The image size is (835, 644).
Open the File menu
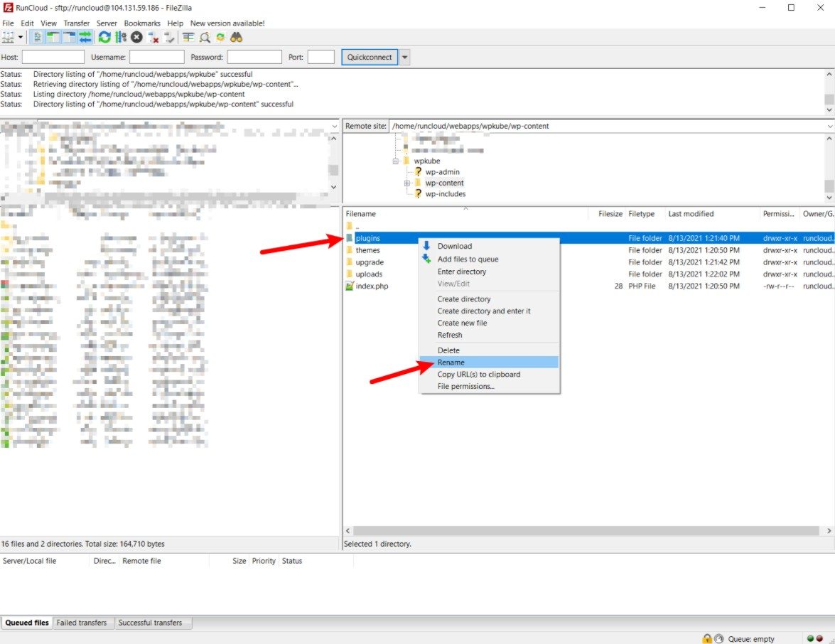8,23
